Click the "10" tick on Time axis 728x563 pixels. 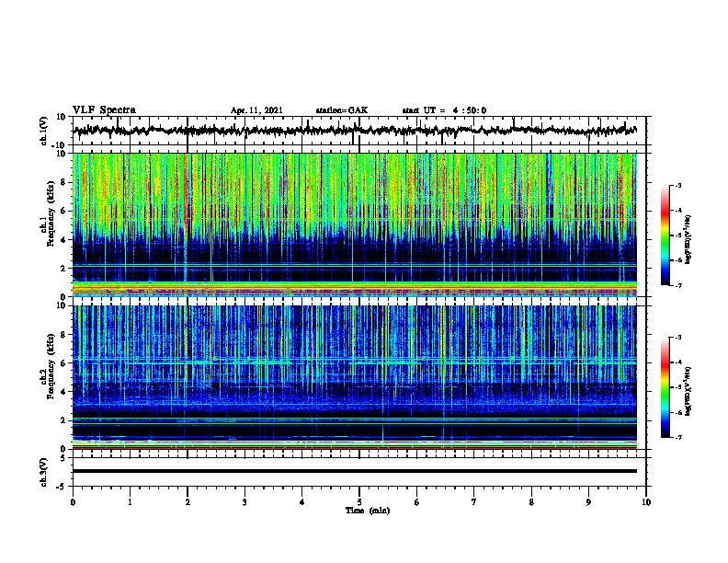click(646, 502)
